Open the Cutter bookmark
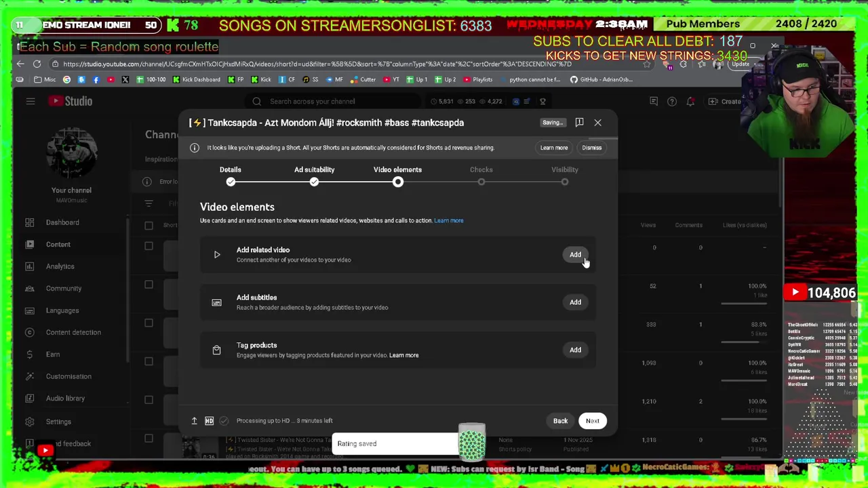Screen dimensions: 868x488 click(363, 79)
